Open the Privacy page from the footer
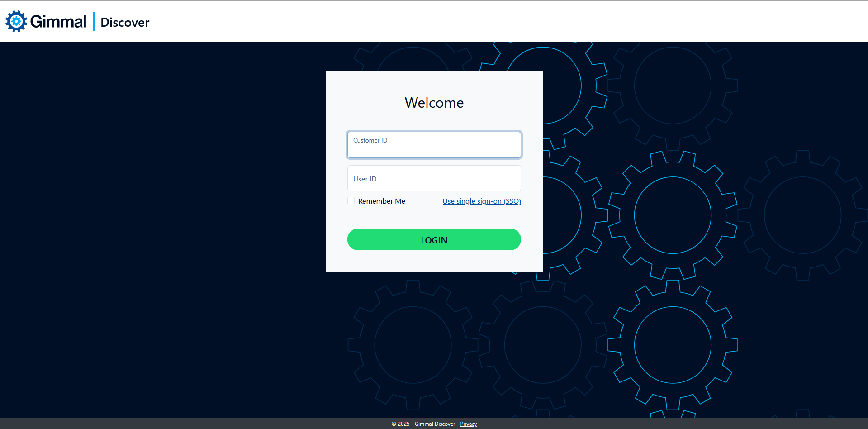Image resolution: width=868 pixels, height=429 pixels. point(468,424)
